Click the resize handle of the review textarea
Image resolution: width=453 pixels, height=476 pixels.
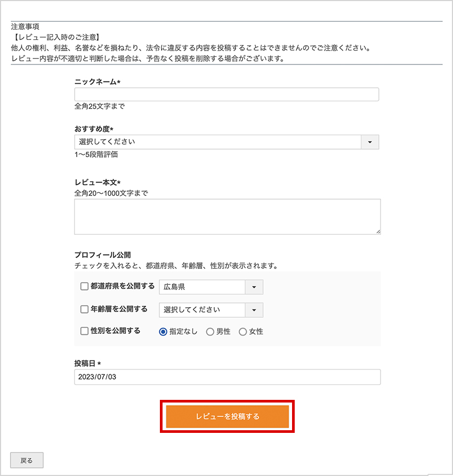click(379, 232)
